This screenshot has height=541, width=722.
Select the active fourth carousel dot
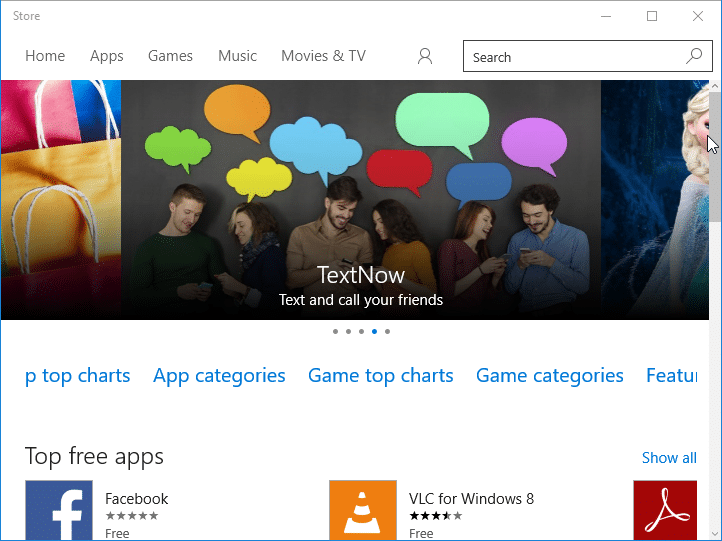tap(374, 331)
